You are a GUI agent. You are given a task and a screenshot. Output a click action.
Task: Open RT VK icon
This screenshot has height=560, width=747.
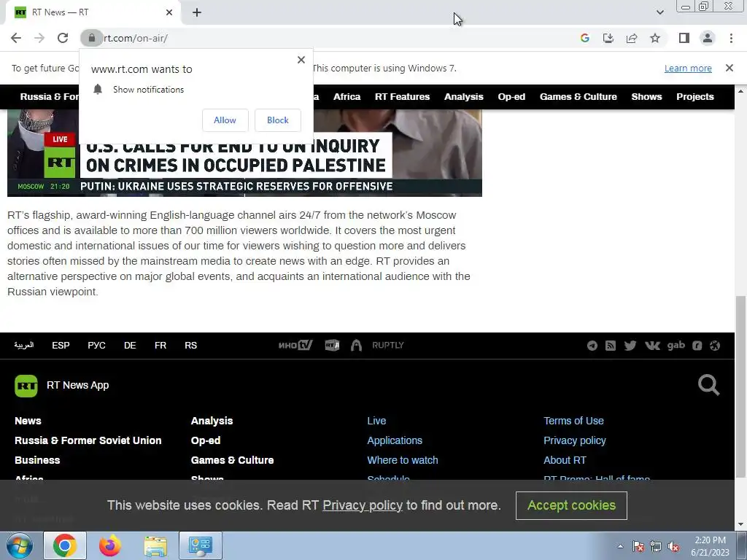[x=652, y=346]
